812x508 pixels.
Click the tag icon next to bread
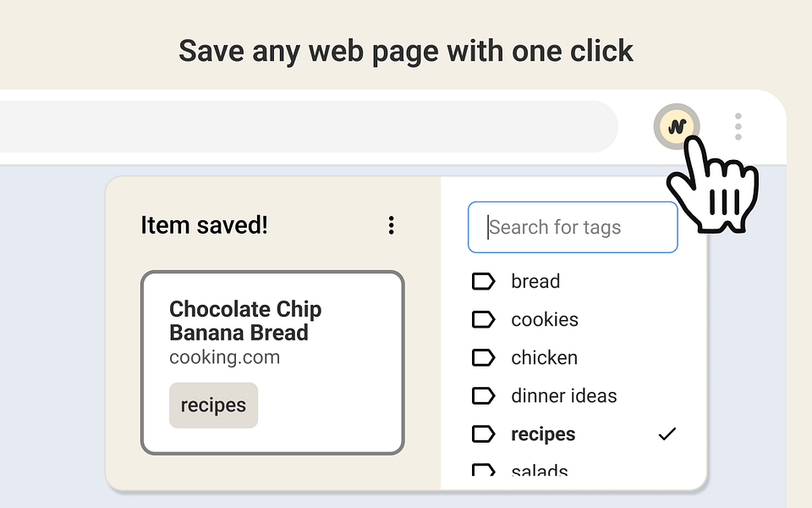[483, 281]
